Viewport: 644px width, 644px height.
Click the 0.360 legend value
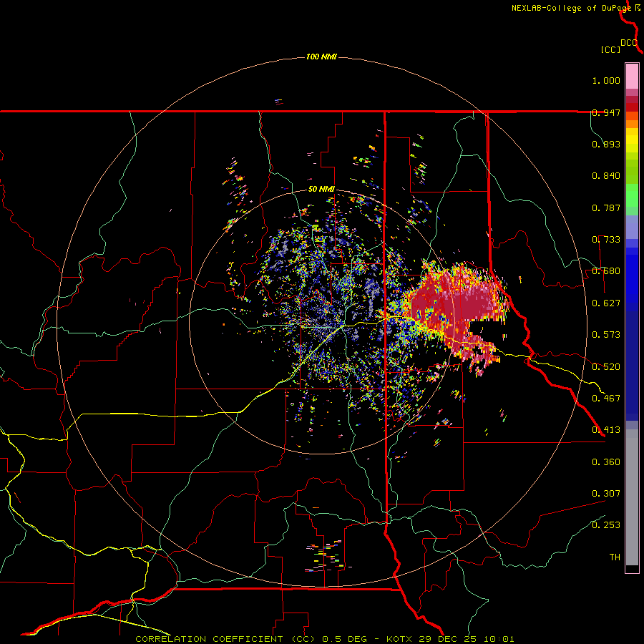[606, 462]
